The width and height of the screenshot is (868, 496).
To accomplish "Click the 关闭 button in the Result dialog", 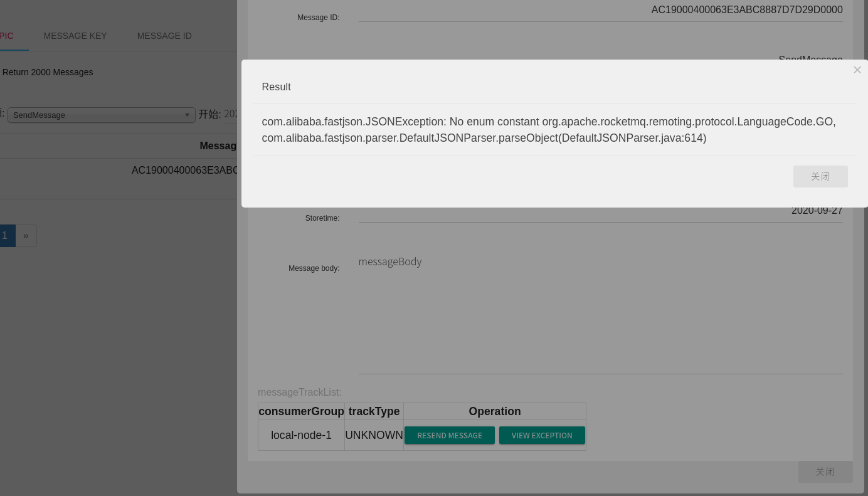I will (x=820, y=176).
